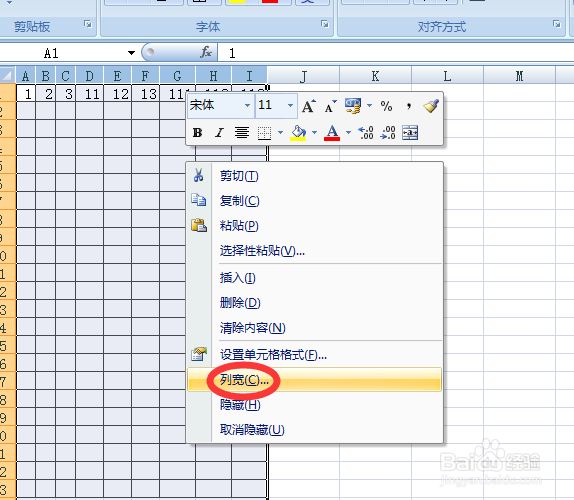Open 对齐方式 group dialog launcher

click(x=557, y=24)
